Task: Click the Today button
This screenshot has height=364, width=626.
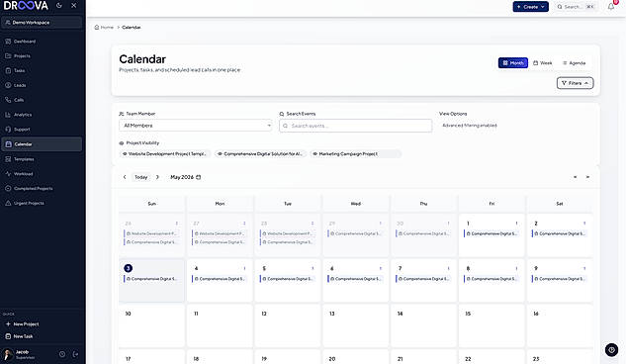Action: click(x=141, y=177)
